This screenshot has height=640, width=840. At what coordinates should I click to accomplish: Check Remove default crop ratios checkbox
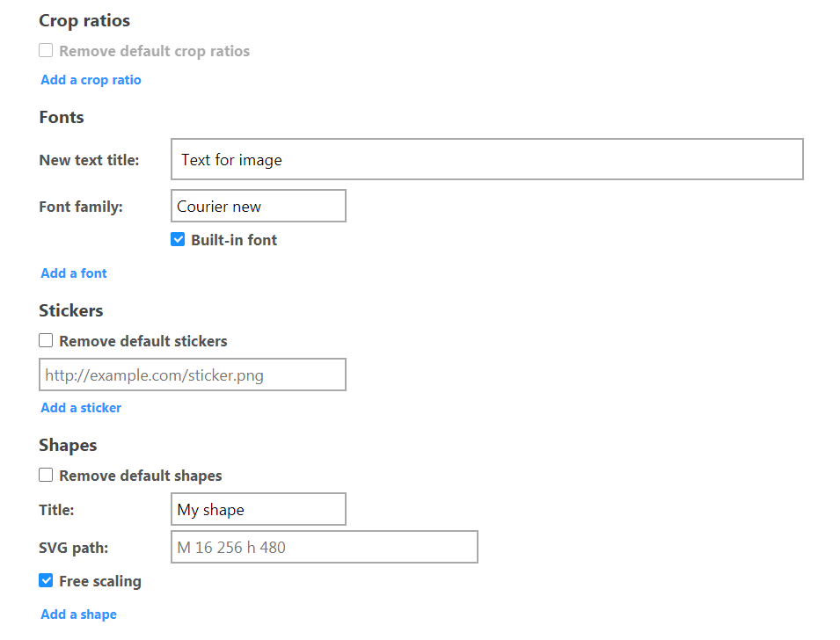point(46,50)
